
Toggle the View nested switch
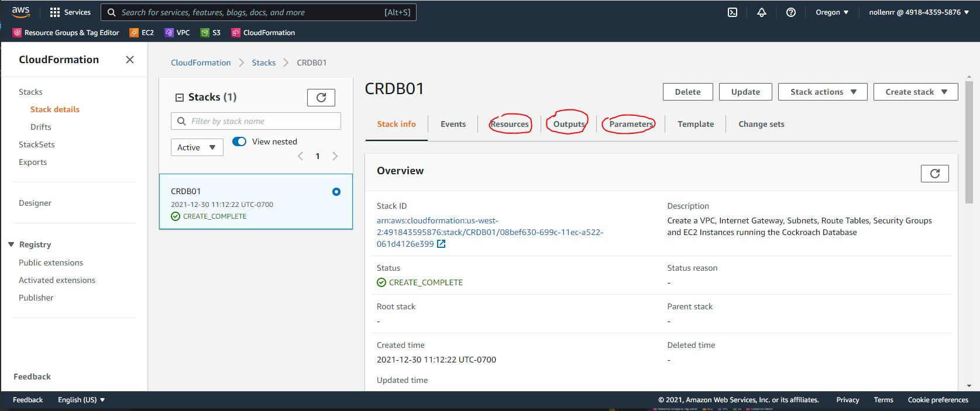(x=239, y=141)
